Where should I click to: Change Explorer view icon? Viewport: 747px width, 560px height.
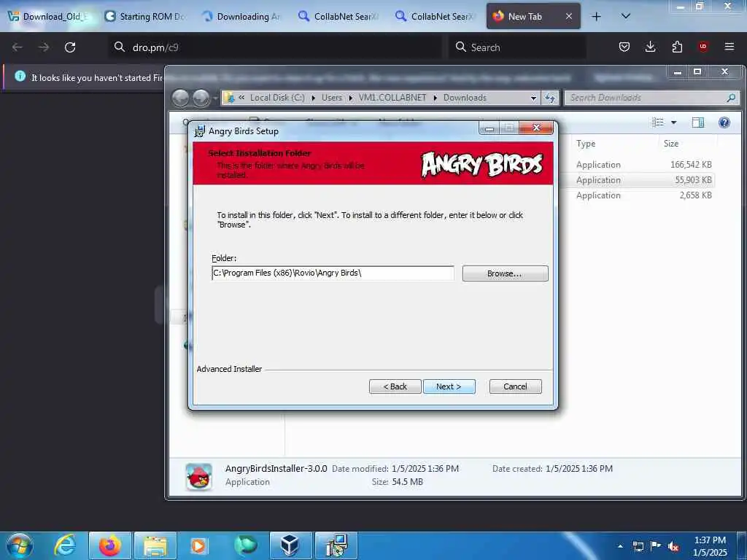(x=658, y=122)
